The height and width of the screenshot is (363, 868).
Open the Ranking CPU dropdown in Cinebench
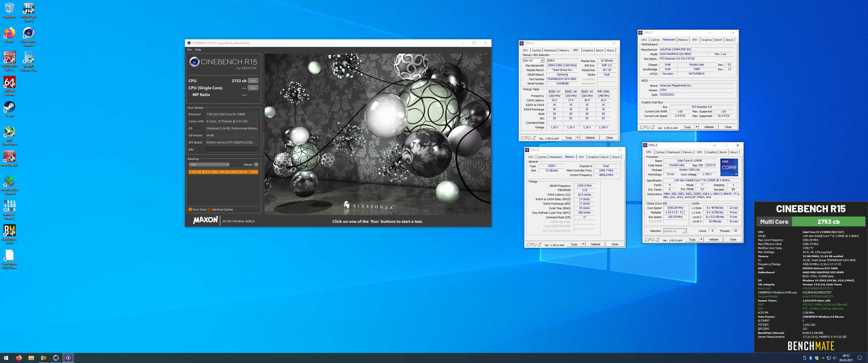pos(209,165)
